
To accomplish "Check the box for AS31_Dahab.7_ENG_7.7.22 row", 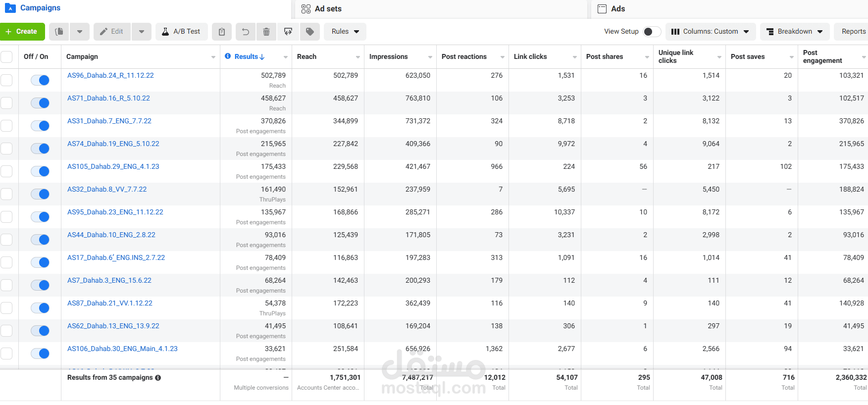I will [6, 126].
